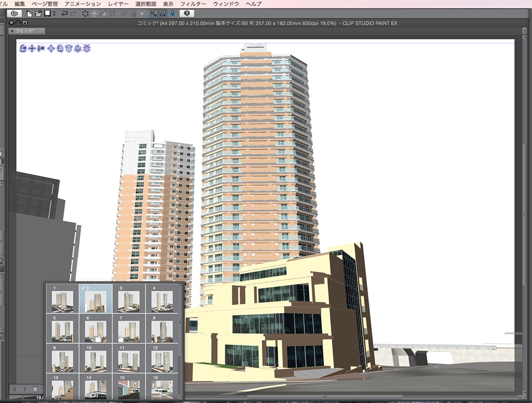Choose camera angle preset 1
This screenshot has width=532, height=403.
pyautogui.click(x=62, y=299)
